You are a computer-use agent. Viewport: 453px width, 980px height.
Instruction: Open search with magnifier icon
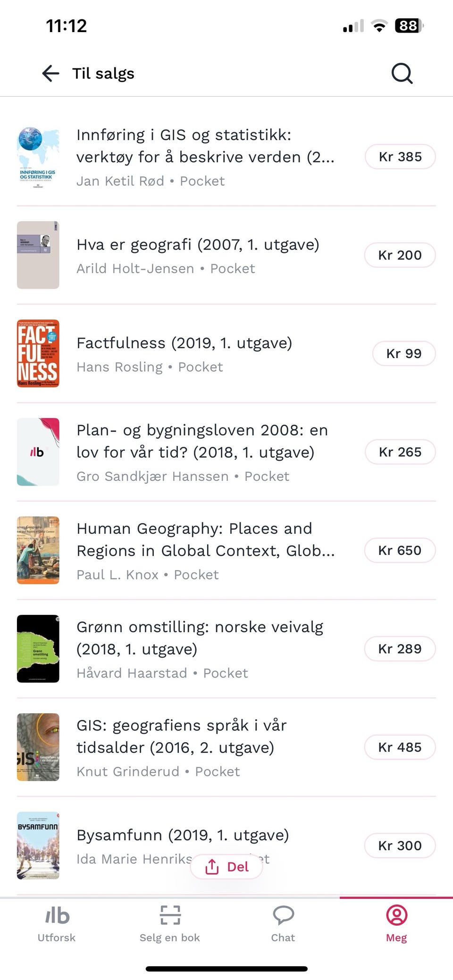click(402, 74)
